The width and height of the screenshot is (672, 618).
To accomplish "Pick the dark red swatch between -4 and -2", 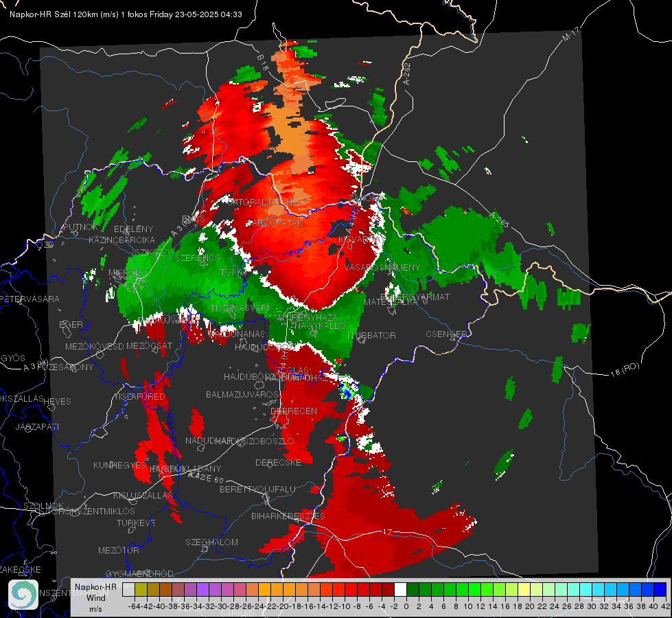I will click(x=388, y=589).
